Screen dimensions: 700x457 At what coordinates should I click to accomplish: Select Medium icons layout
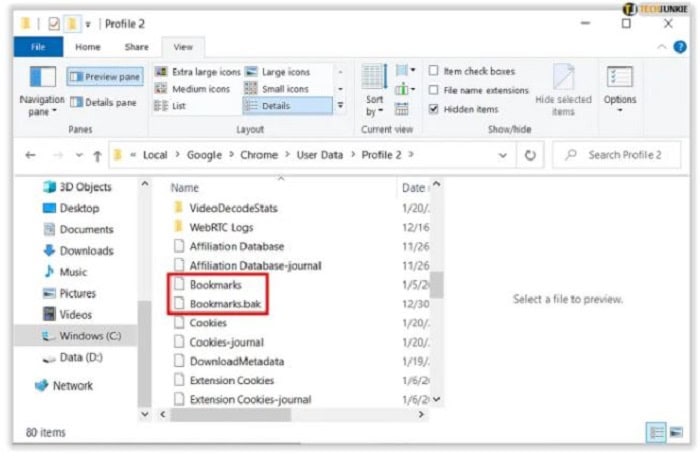click(x=192, y=89)
